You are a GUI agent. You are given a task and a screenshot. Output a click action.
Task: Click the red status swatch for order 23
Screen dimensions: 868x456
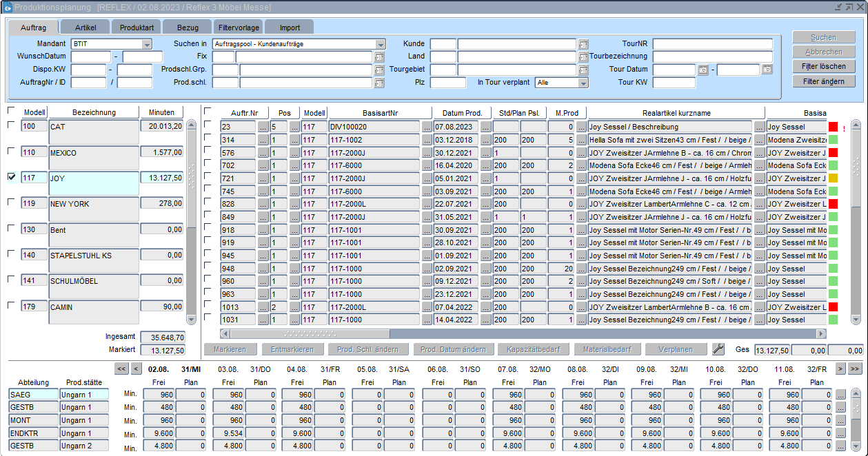[833, 127]
